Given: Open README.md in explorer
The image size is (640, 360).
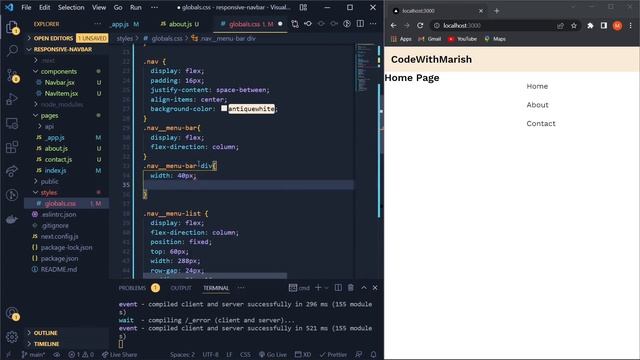Looking at the screenshot, I should coord(59,269).
